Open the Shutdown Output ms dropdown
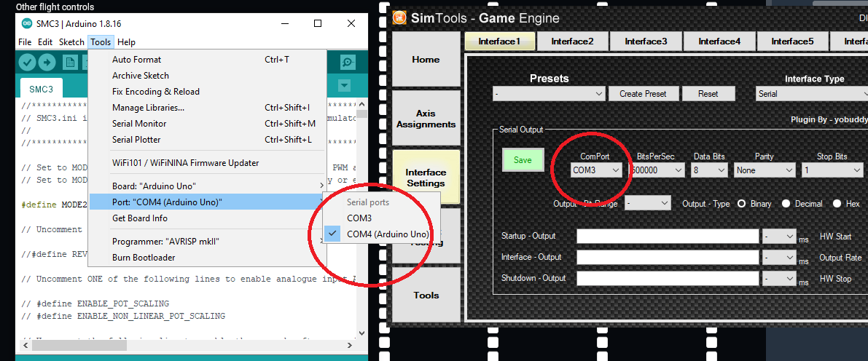 [779, 278]
